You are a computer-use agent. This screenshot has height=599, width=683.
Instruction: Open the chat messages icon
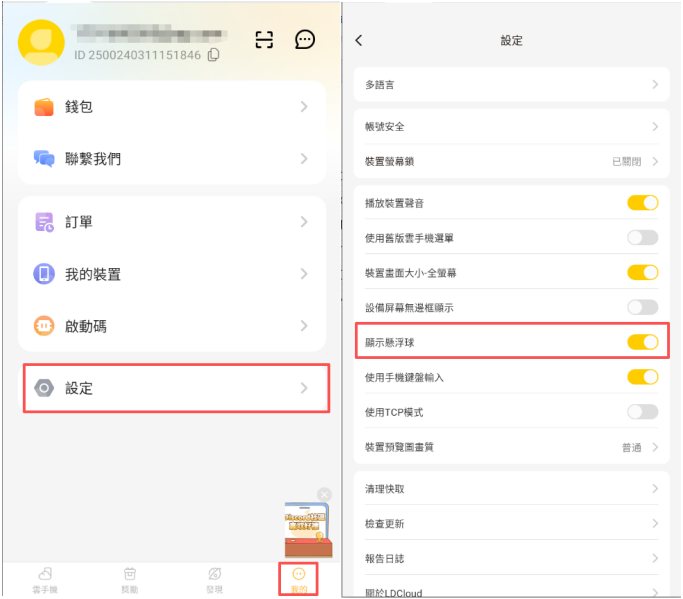(305, 40)
